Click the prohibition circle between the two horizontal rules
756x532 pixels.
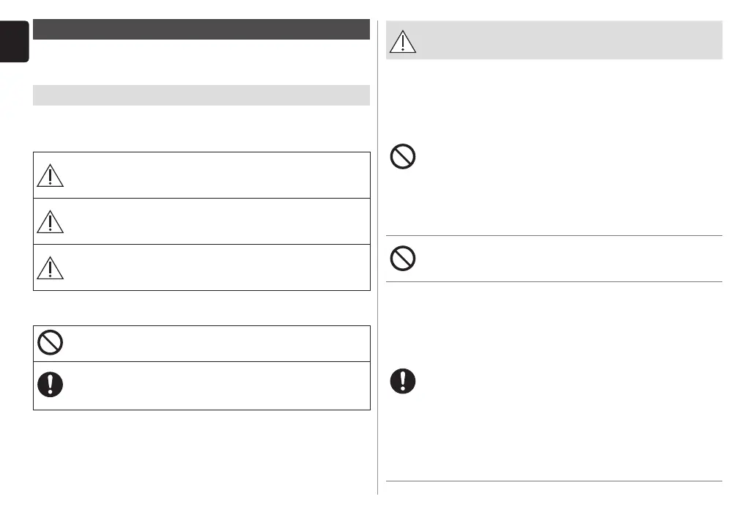coord(403,259)
